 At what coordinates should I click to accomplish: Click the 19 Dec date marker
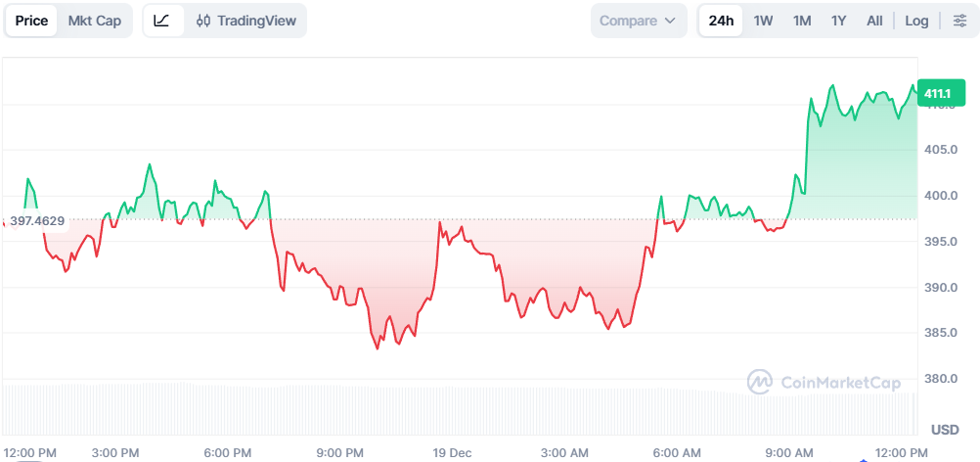[x=452, y=452]
